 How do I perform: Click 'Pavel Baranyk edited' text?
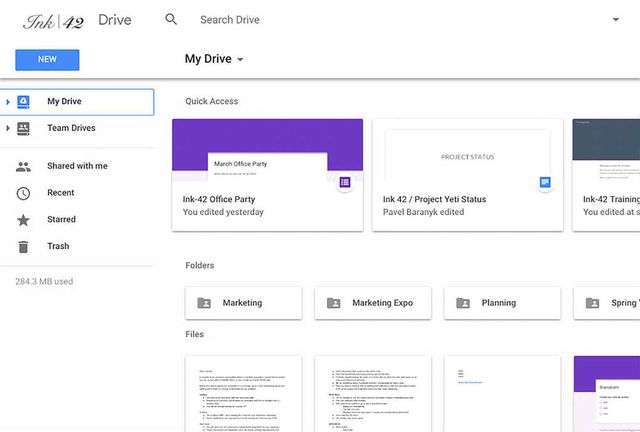coord(423,212)
